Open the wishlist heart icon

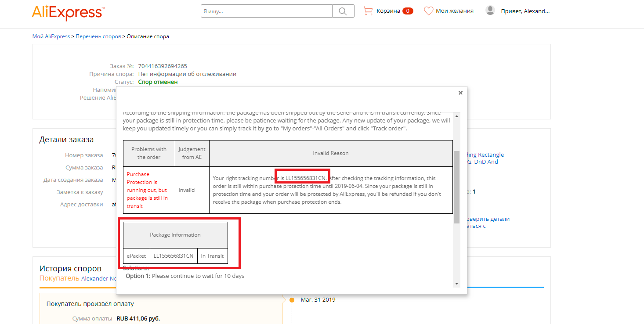click(x=428, y=11)
